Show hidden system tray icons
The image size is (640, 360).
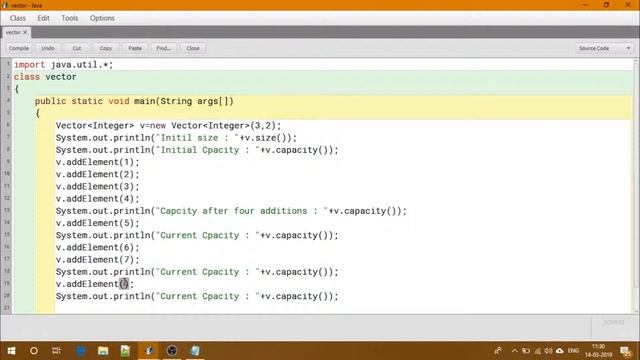[x=514, y=351]
